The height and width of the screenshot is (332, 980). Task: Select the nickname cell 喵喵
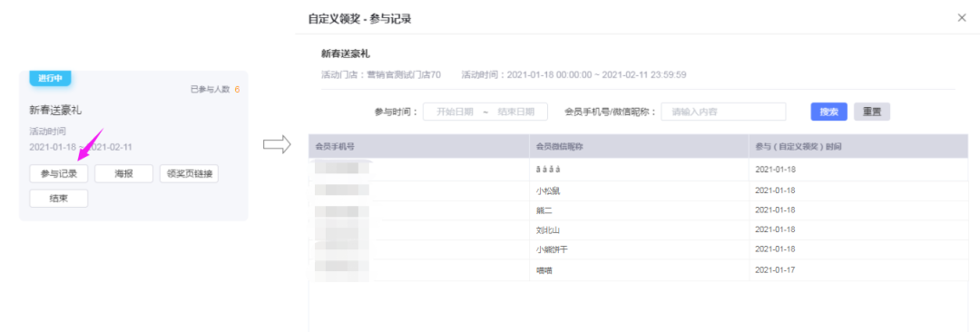[x=639, y=270]
